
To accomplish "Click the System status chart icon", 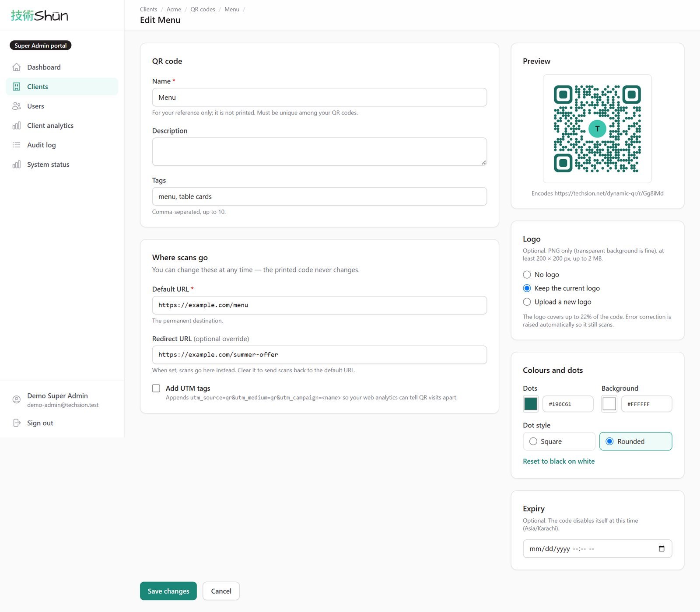I will 17,164.
